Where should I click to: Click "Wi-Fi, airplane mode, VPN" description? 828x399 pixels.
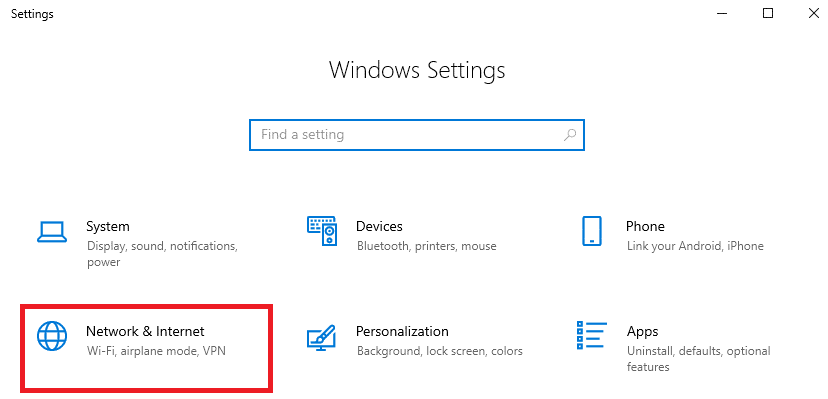click(x=156, y=350)
